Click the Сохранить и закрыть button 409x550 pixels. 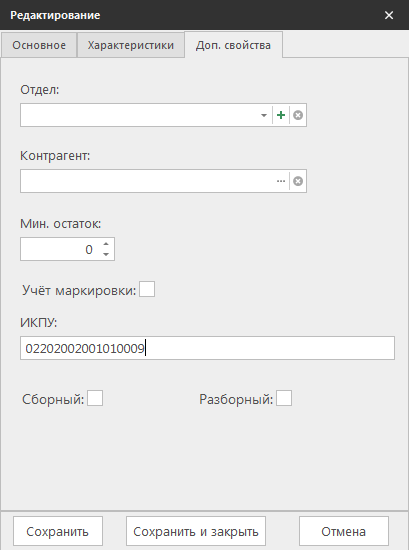196,531
